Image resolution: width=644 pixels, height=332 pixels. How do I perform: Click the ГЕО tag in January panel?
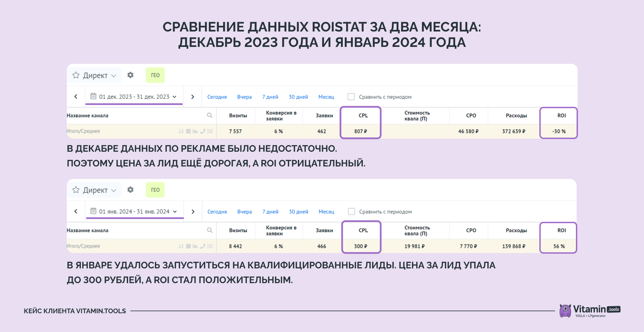(x=155, y=190)
